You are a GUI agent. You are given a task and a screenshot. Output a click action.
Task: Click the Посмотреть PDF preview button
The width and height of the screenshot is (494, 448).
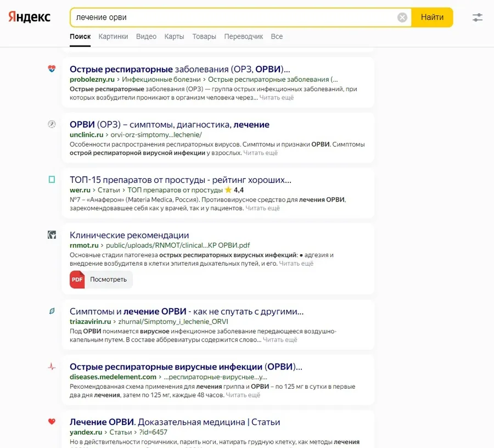101,279
